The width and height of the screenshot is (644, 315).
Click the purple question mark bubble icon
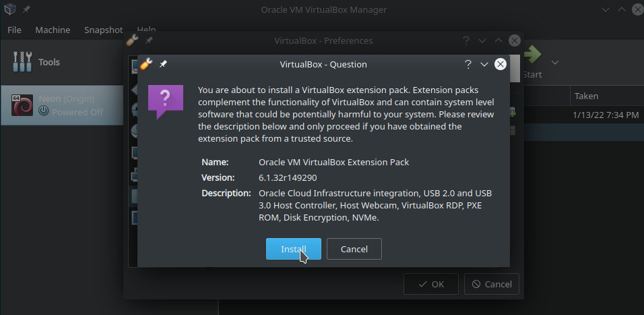pos(166,102)
